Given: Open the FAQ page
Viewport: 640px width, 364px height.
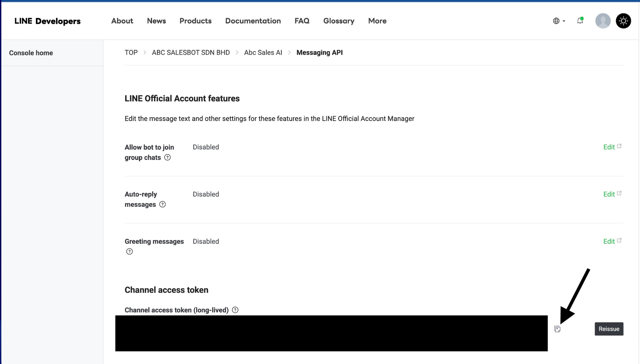Looking at the screenshot, I should pos(302,21).
